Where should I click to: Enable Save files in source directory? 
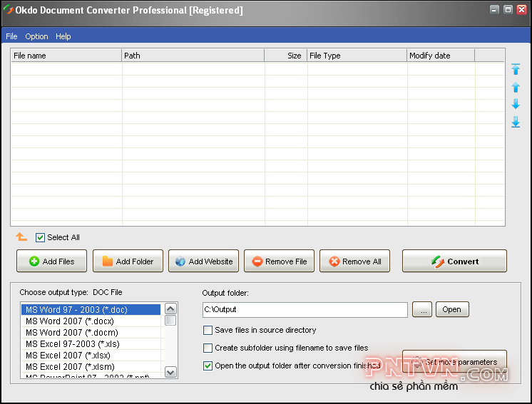click(208, 330)
